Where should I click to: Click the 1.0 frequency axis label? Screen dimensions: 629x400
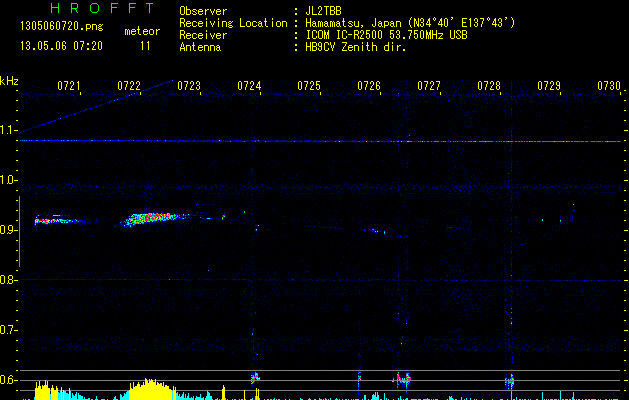(x=8, y=180)
